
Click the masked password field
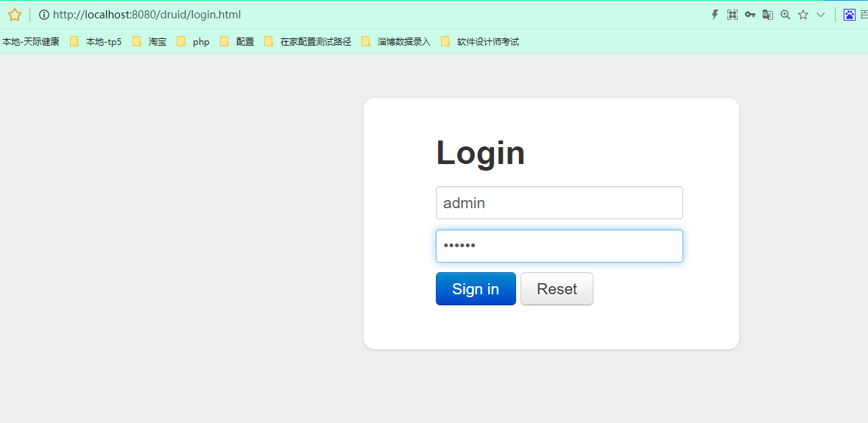(x=559, y=246)
